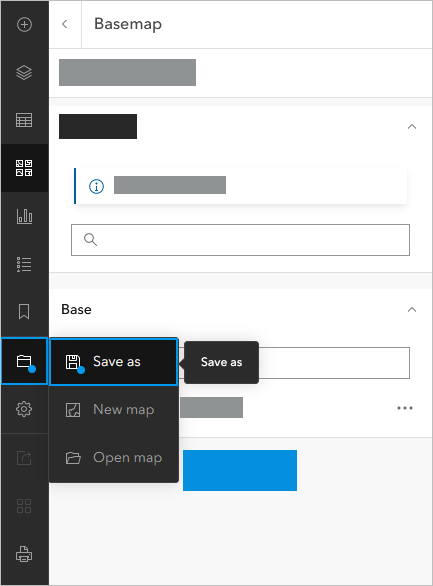Open the Tables icon in sidebar
433x586 pixels.
tap(24, 120)
